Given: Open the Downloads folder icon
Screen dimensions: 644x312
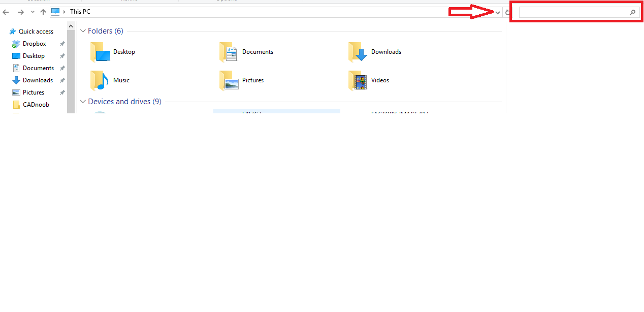Looking at the screenshot, I should 358,51.
